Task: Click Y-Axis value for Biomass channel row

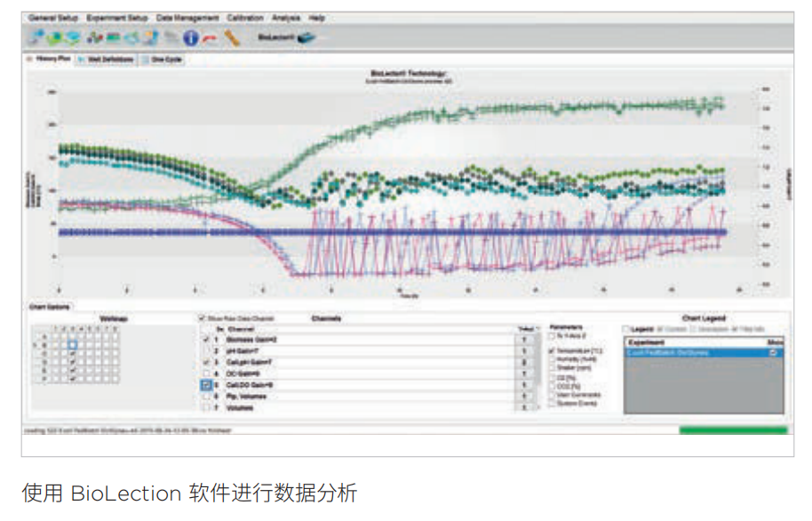Action: (x=524, y=340)
